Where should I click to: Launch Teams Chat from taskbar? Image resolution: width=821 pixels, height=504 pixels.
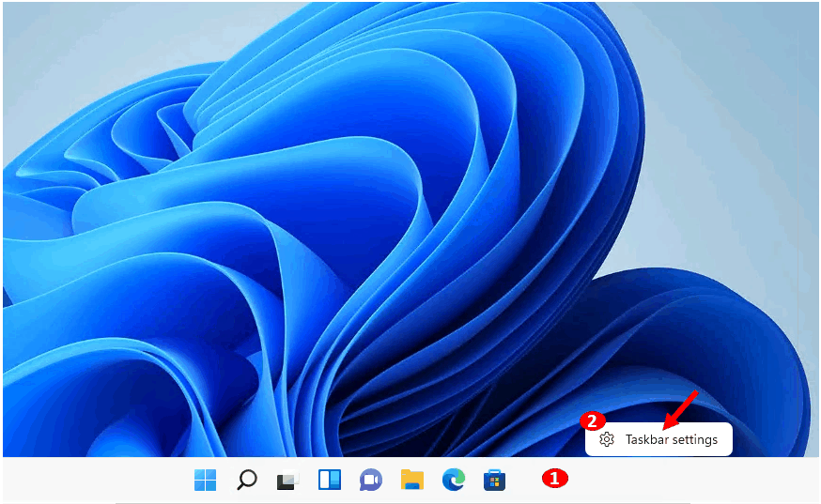click(371, 480)
